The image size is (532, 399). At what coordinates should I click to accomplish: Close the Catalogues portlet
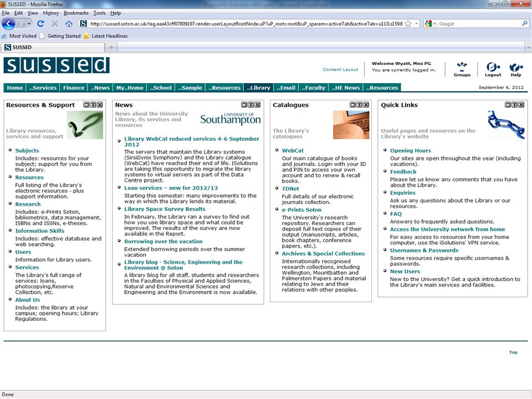(366, 105)
